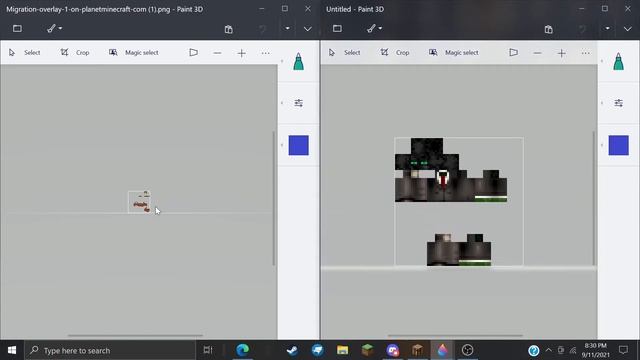Image resolution: width=640 pixels, height=360 pixels.
Task: Open Brushes in the Migration-overlay Paint 3D window
Action: click(x=51, y=29)
